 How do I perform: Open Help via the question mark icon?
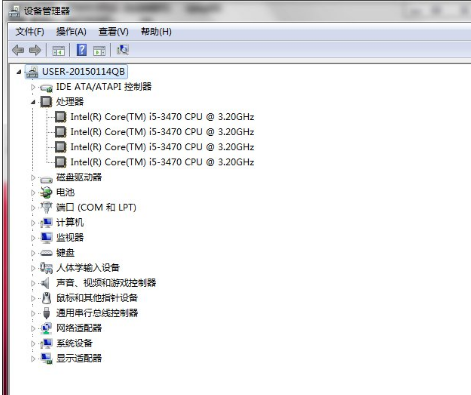pyautogui.click(x=82, y=50)
